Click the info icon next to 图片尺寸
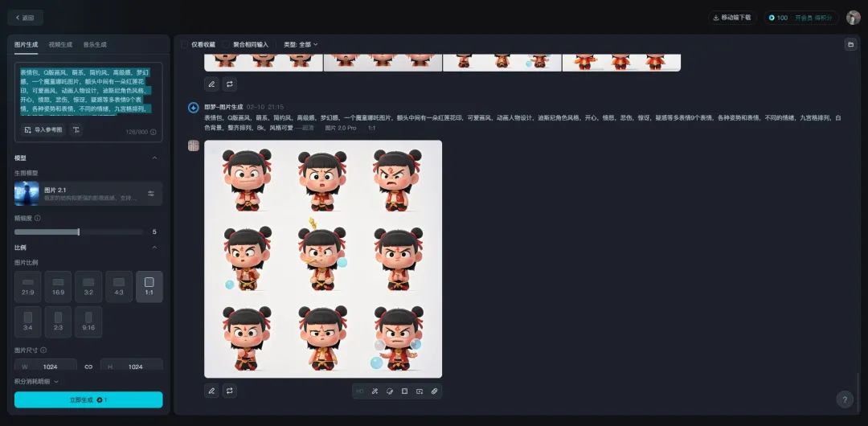The image size is (868, 426). point(43,350)
